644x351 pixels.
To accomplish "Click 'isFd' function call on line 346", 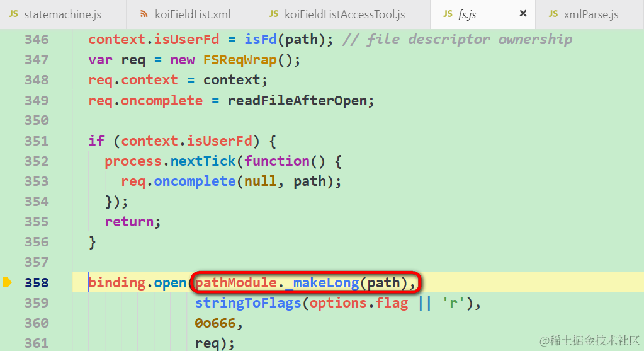I will point(261,40).
